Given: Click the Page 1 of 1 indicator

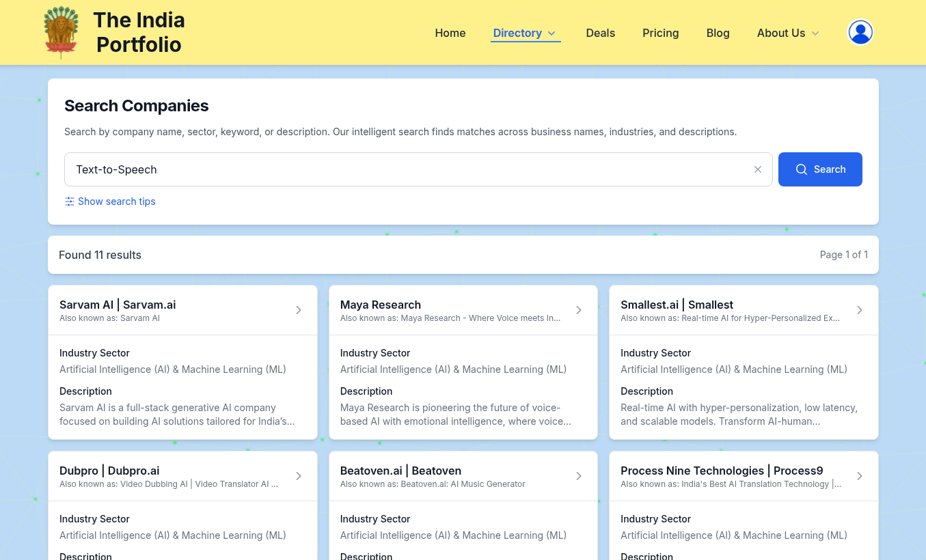Looking at the screenshot, I should [844, 255].
